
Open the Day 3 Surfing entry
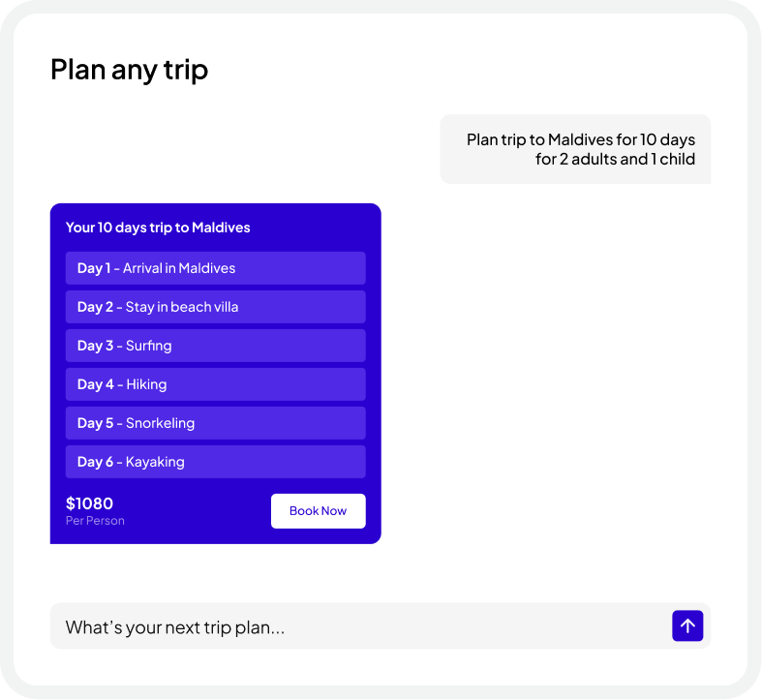(215, 346)
